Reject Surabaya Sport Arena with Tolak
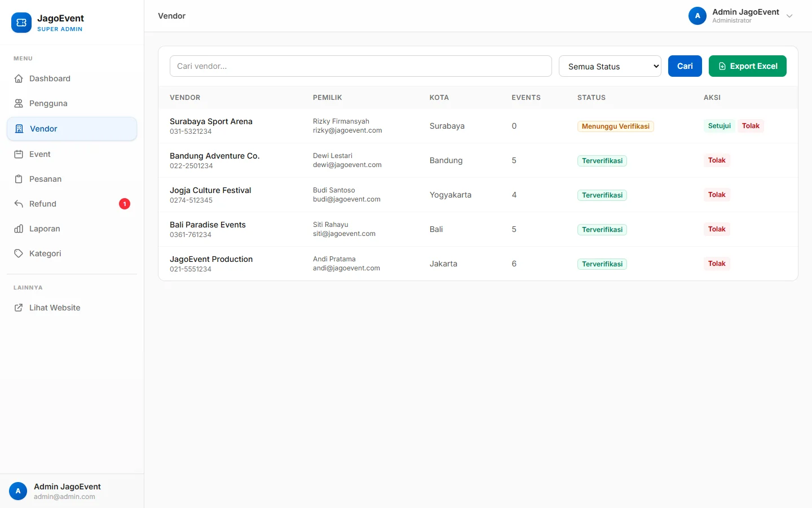Viewport: 812px width, 508px height. 751,126
